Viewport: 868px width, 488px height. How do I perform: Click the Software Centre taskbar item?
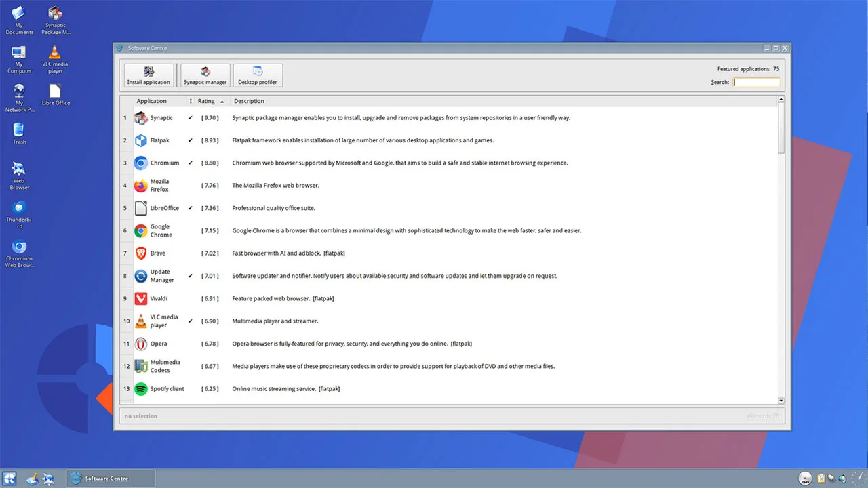point(111,479)
